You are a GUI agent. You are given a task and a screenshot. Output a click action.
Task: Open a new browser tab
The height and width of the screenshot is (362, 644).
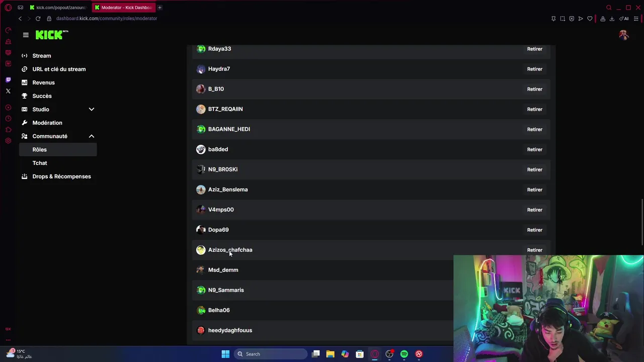(159, 8)
